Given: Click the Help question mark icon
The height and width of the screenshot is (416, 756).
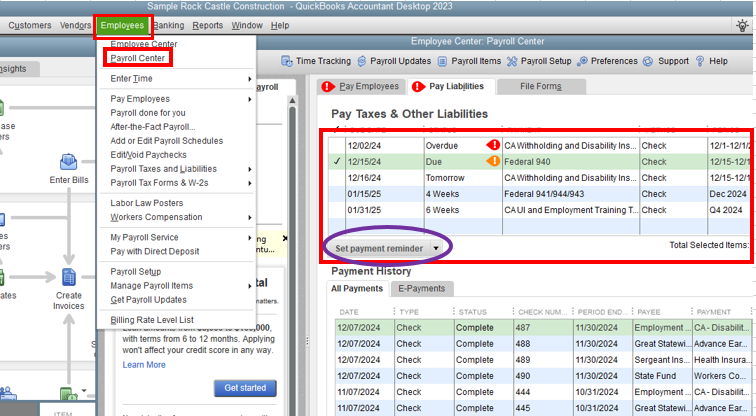Looking at the screenshot, I should point(700,61).
